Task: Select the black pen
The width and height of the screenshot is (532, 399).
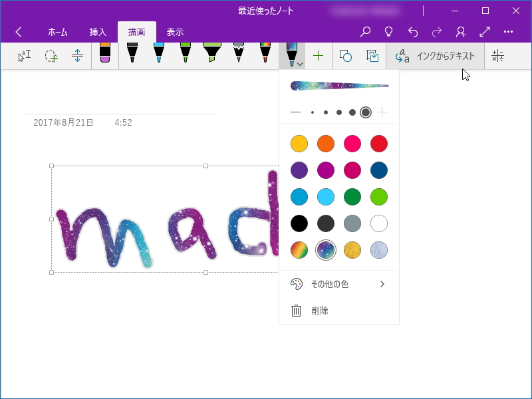Action: click(133, 57)
